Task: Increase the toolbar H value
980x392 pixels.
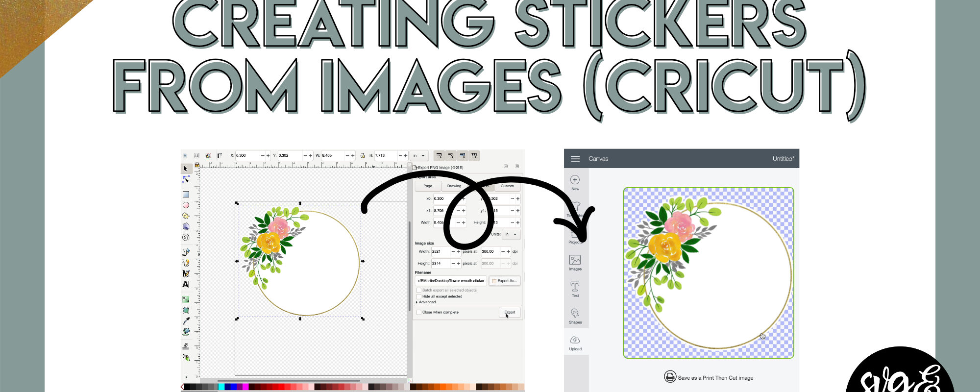Action: (x=406, y=155)
